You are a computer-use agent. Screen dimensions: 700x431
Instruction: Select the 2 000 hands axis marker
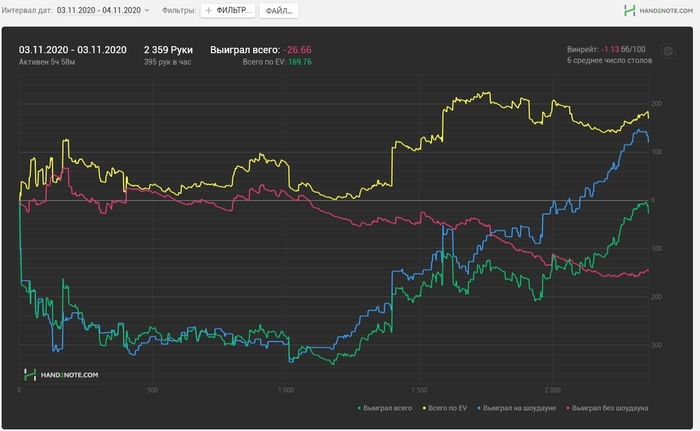[552, 390]
